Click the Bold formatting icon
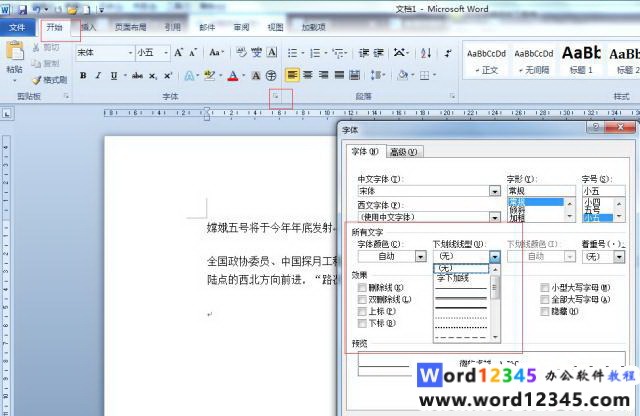Screen dimensions: 640x416 coord(84,75)
